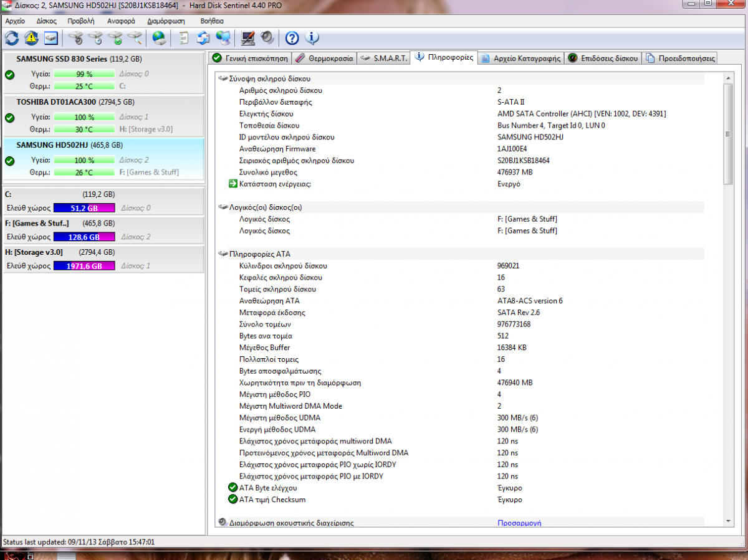The width and height of the screenshot is (748, 560).
Task: Click the disk with green checkmark toolbar icon
Action: [115, 38]
